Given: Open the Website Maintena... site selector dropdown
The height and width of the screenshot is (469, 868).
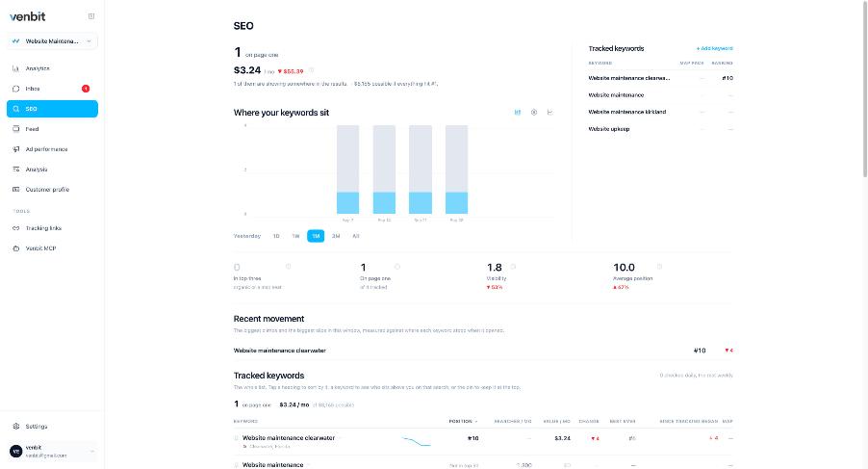Looking at the screenshot, I should (52, 41).
